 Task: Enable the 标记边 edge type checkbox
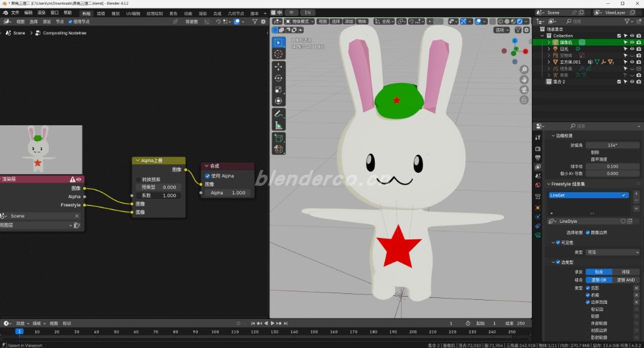pos(588,309)
